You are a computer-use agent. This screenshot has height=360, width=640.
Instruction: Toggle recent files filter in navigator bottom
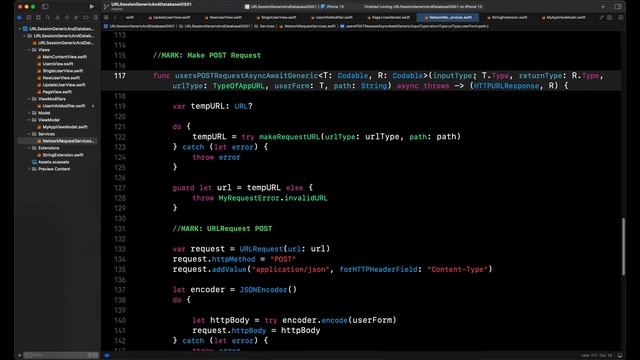[90, 355]
